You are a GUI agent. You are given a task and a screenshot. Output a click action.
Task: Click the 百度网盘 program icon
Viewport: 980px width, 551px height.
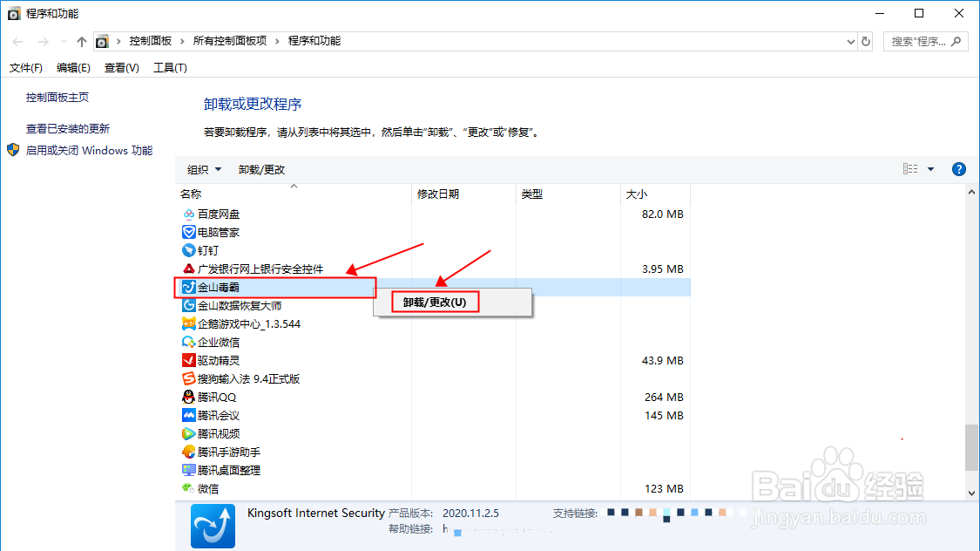[x=189, y=214]
